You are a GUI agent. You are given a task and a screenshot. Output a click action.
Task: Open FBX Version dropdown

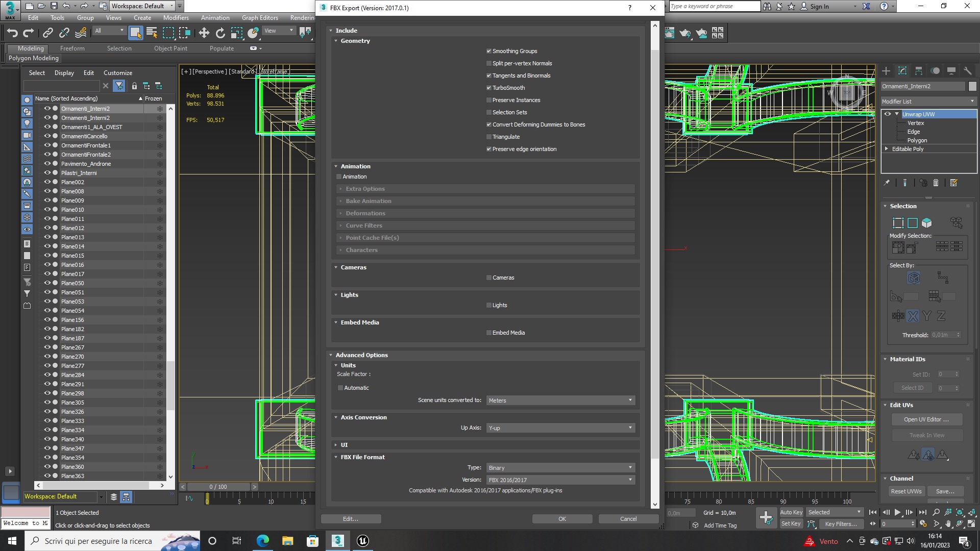(x=560, y=480)
